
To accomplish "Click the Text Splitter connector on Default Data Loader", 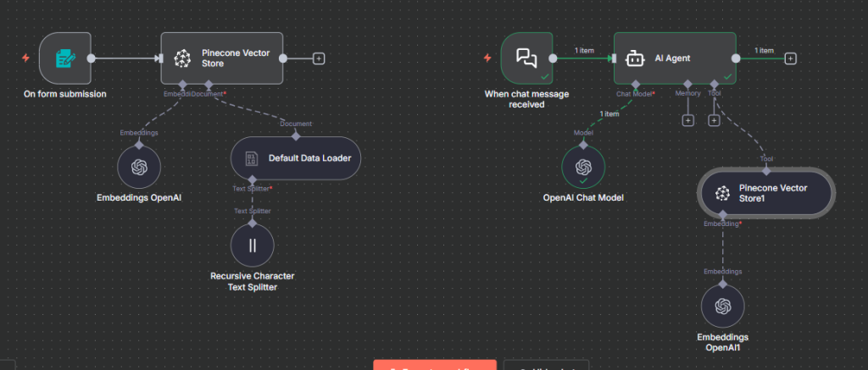I will point(252,179).
